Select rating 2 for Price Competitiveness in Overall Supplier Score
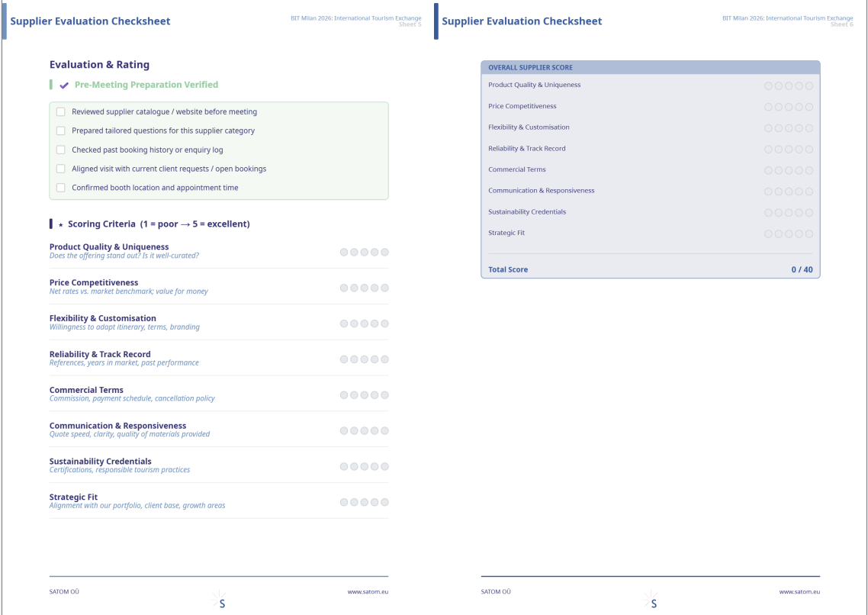 coord(778,107)
